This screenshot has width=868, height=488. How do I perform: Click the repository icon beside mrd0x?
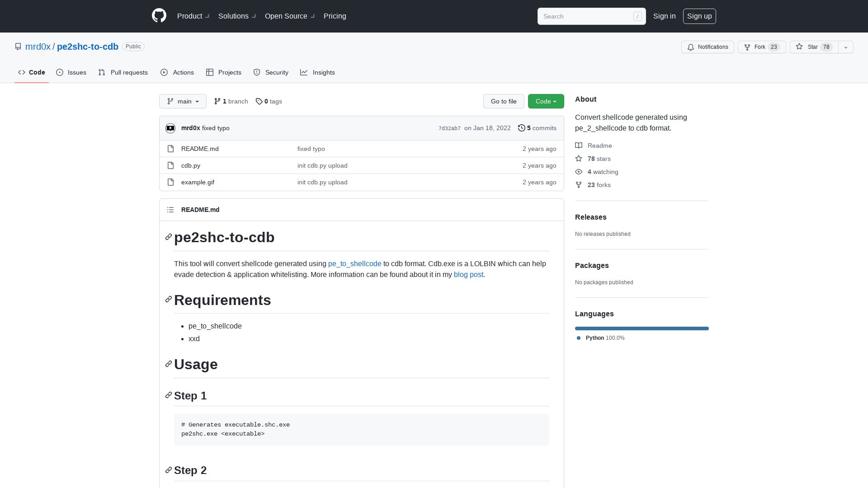coord(18,47)
